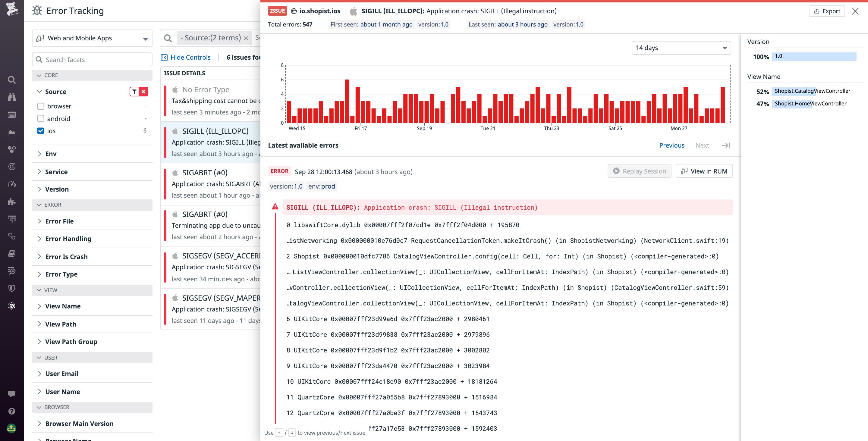Image resolution: width=868 pixels, height=441 pixels.
Task: Uncheck the ios source checkbox
Action: [x=41, y=131]
